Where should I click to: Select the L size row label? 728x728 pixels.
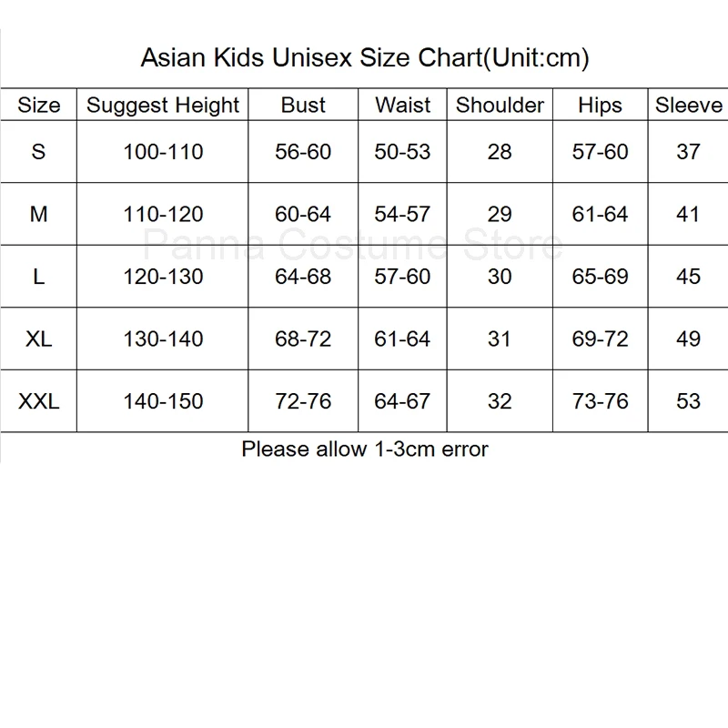tap(38, 276)
